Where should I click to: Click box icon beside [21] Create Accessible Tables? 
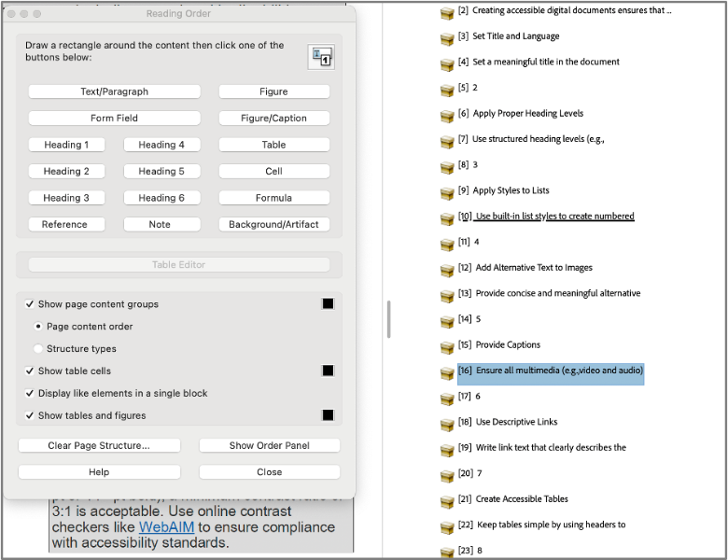point(447,502)
